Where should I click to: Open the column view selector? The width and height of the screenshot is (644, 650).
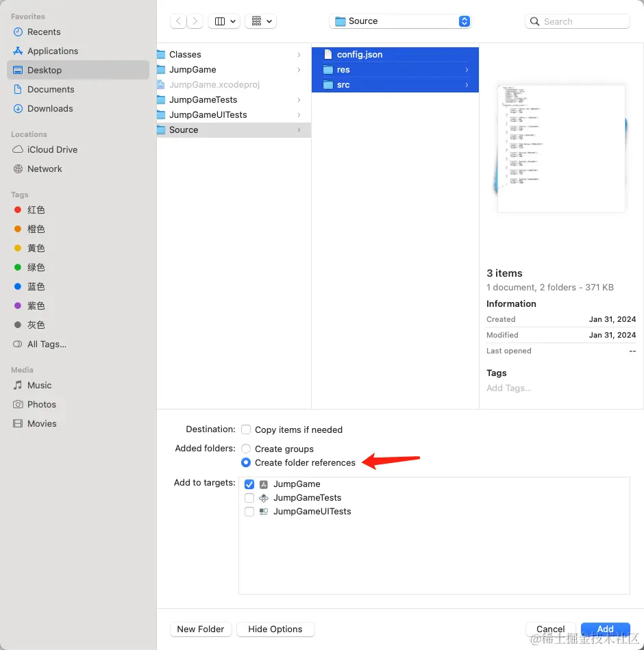coord(224,21)
